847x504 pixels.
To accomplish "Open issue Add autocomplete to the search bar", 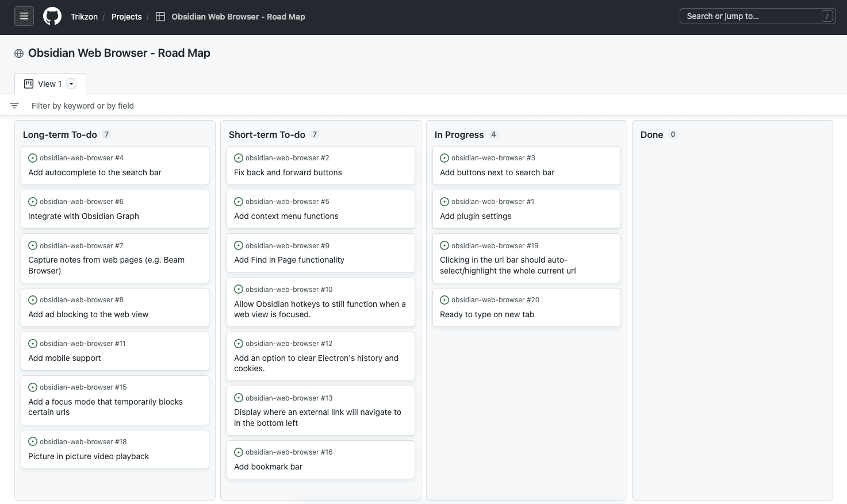I will (x=95, y=172).
